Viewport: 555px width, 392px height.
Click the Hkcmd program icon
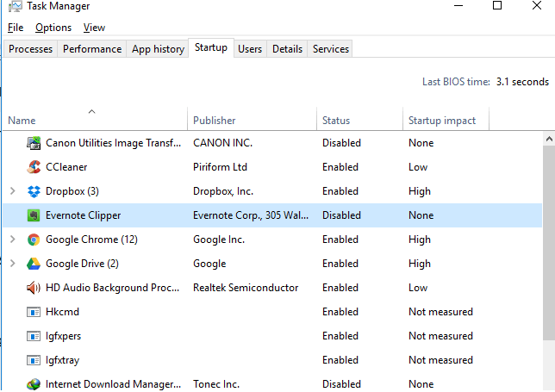(x=34, y=312)
